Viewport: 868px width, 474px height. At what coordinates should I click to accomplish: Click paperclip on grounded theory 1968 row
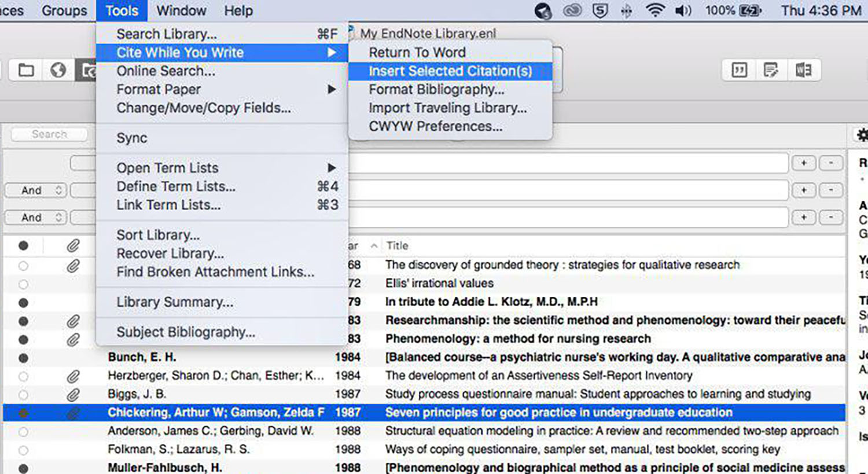point(73,266)
